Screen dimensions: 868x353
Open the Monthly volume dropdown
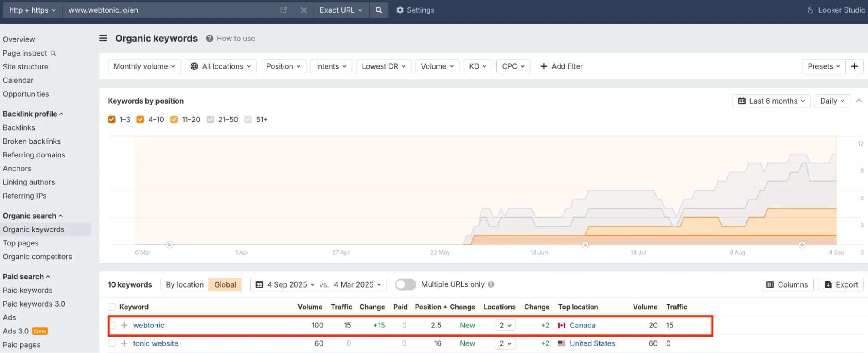[x=144, y=66]
